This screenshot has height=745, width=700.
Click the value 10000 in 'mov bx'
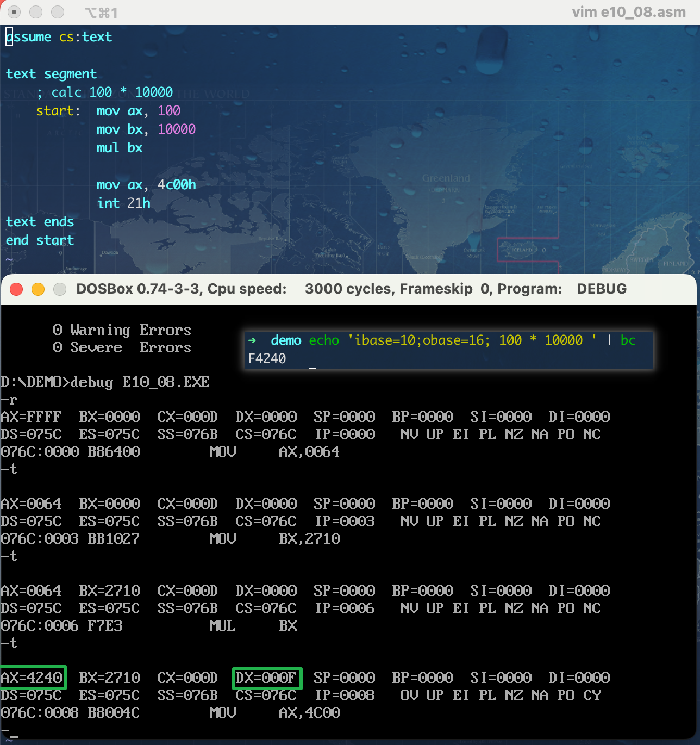(177, 129)
